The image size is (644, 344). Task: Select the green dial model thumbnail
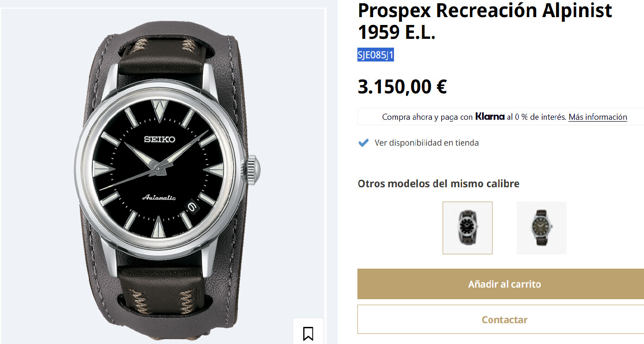coord(541,228)
